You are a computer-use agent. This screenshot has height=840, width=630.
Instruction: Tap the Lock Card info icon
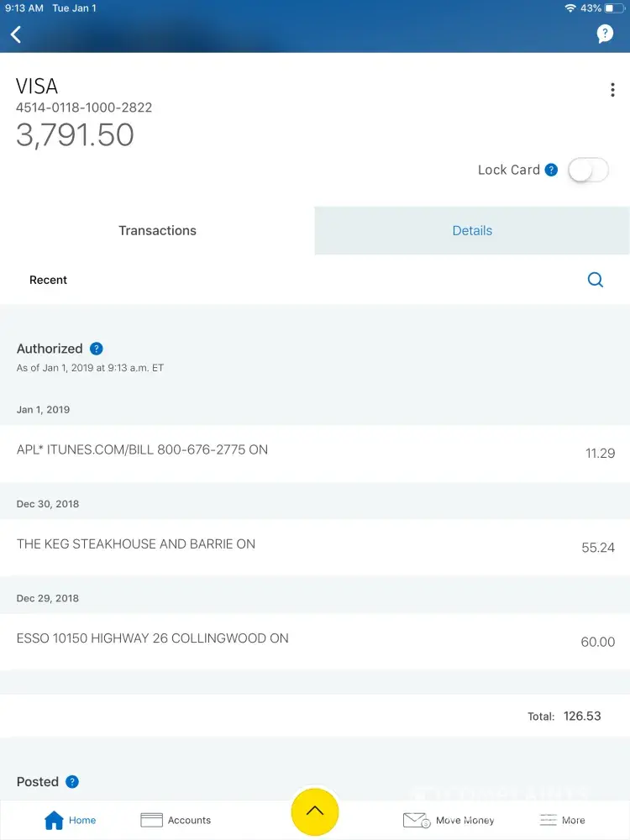551,170
